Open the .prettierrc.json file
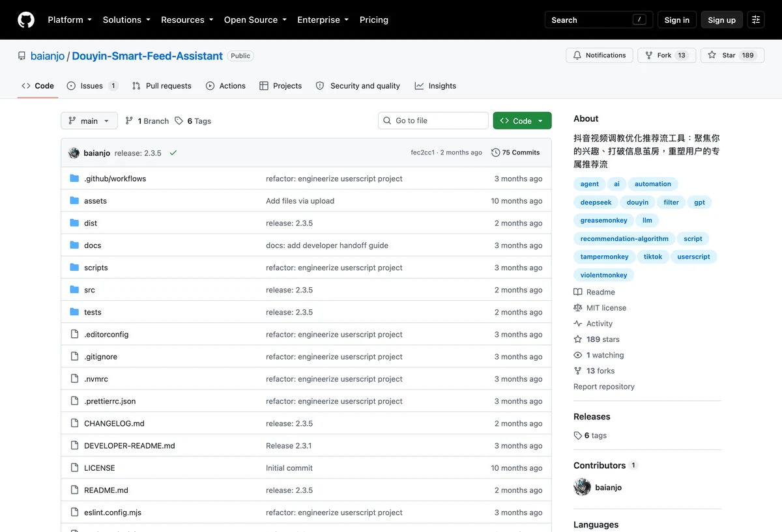Viewport: 782px width, 532px height. pyautogui.click(x=110, y=401)
